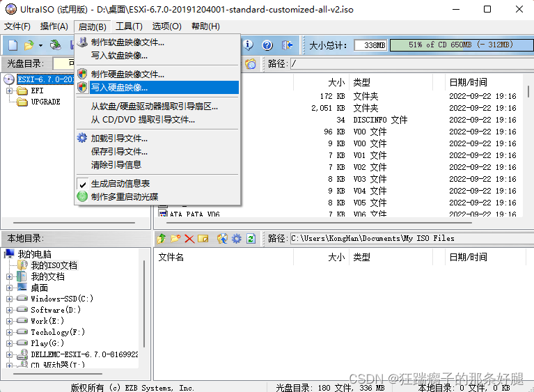Open the 帮助(H) menu
Image resolution: width=534 pixels, height=392 pixels.
[x=205, y=26]
